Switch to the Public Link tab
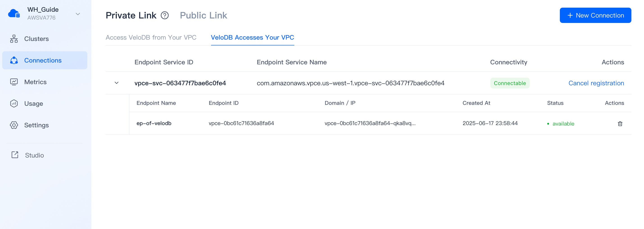The image size is (644, 229). 203,15
